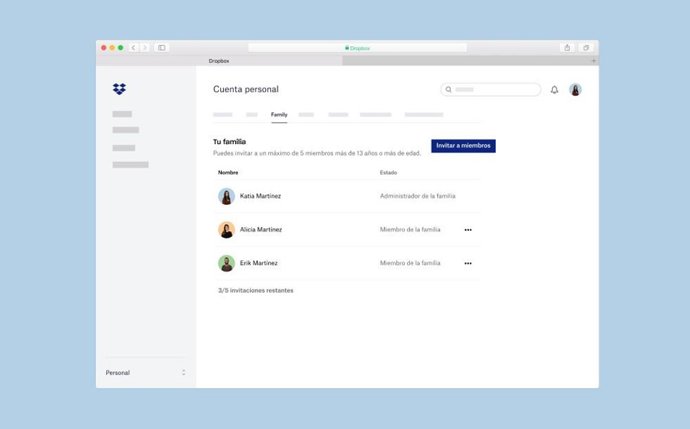Click the name Erik Martinez
The height and width of the screenshot is (429, 690).
258,263
